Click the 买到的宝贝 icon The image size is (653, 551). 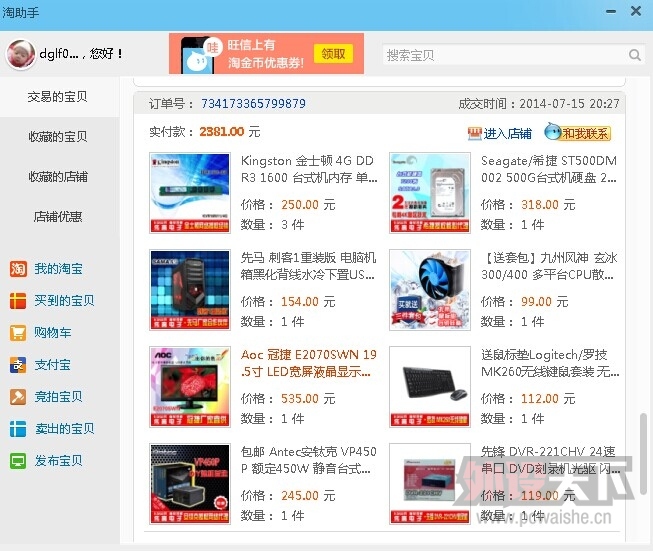tap(18, 301)
